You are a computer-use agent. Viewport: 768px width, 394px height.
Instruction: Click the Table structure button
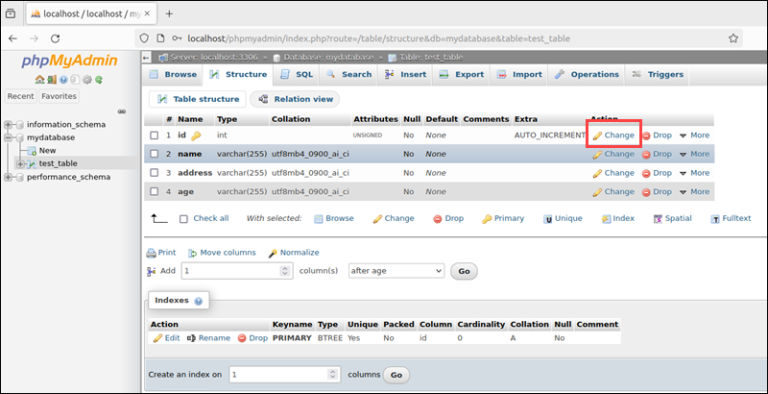[x=198, y=99]
